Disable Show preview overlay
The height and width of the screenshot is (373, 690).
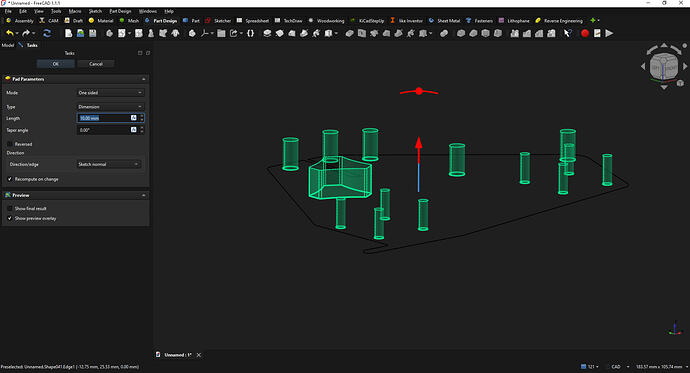pyautogui.click(x=10, y=218)
